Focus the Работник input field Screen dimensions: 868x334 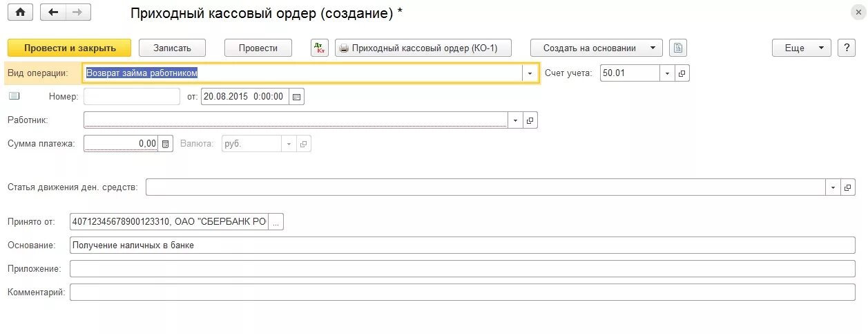[296, 120]
